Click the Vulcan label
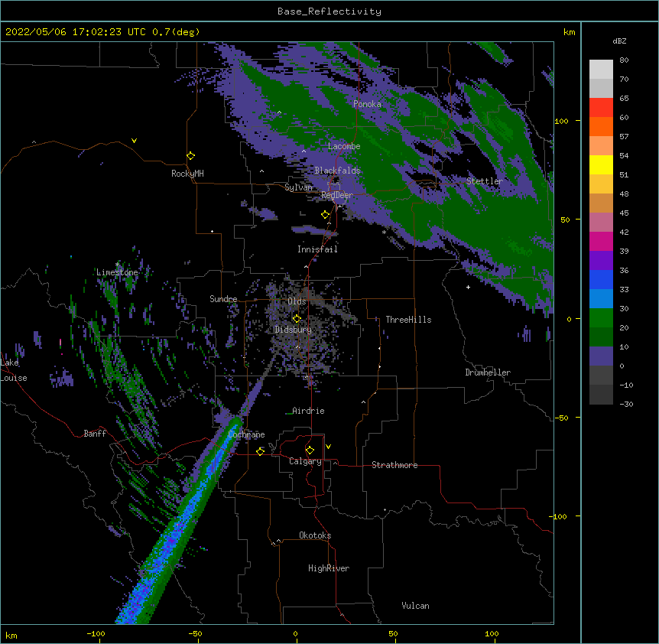659x644 pixels. point(415,606)
